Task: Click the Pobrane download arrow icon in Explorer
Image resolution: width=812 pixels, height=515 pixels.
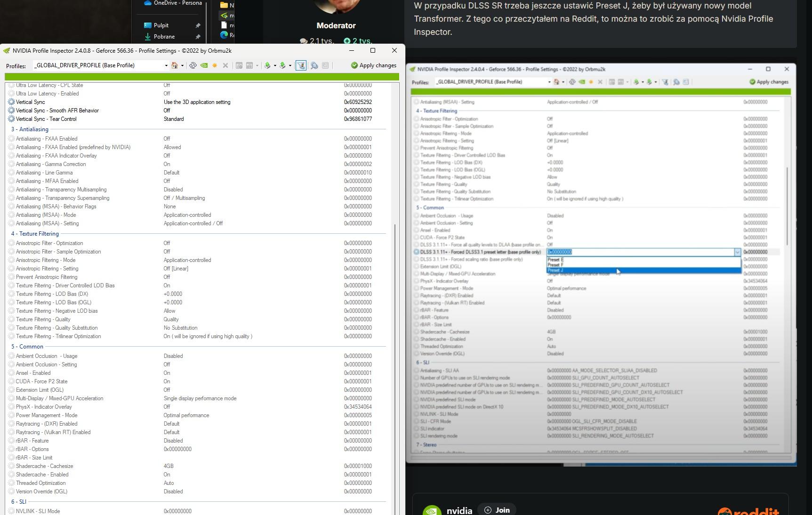Action: (x=148, y=37)
